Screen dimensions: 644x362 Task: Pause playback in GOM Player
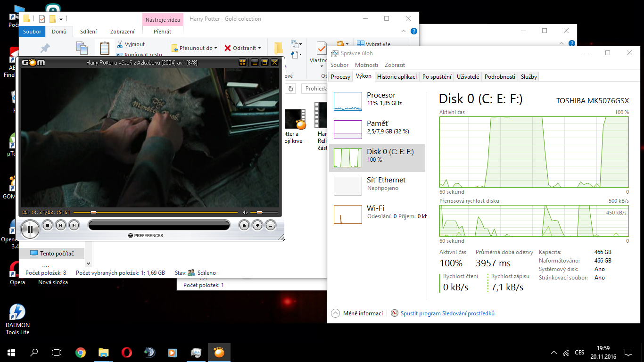coord(30,230)
